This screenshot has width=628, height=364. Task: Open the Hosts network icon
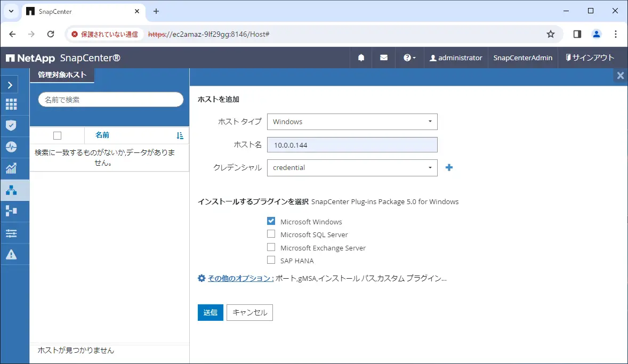tap(11, 190)
